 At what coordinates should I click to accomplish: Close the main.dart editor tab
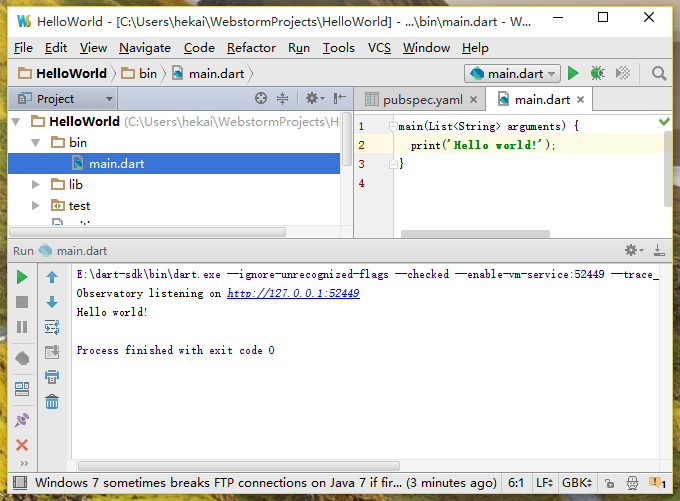click(x=580, y=100)
